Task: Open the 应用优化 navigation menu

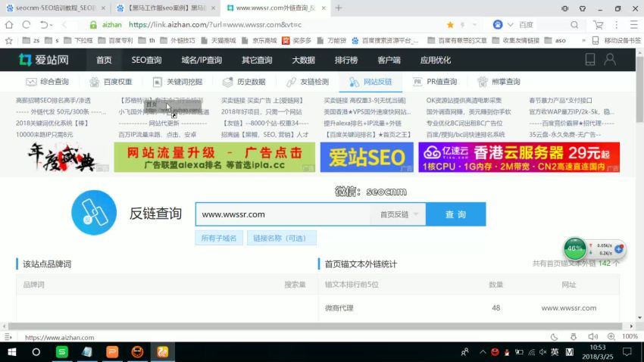Action: pyautogui.click(x=436, y=60)
